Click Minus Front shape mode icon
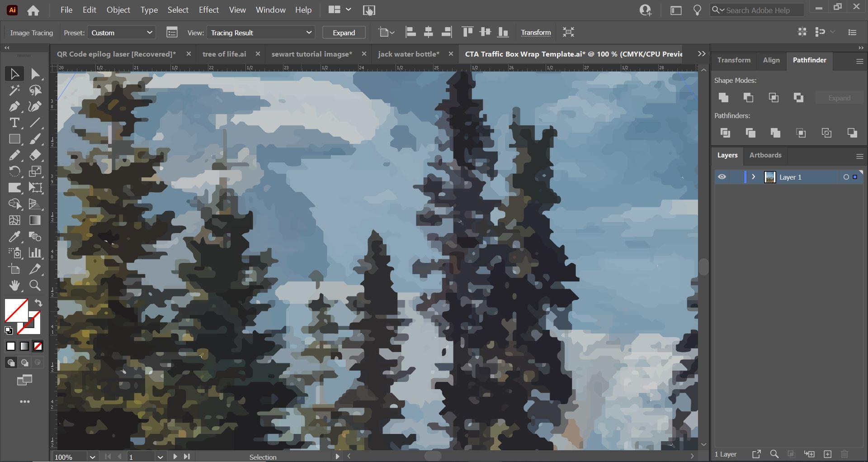Screen dimensions: 868x462 click(749, 98)
